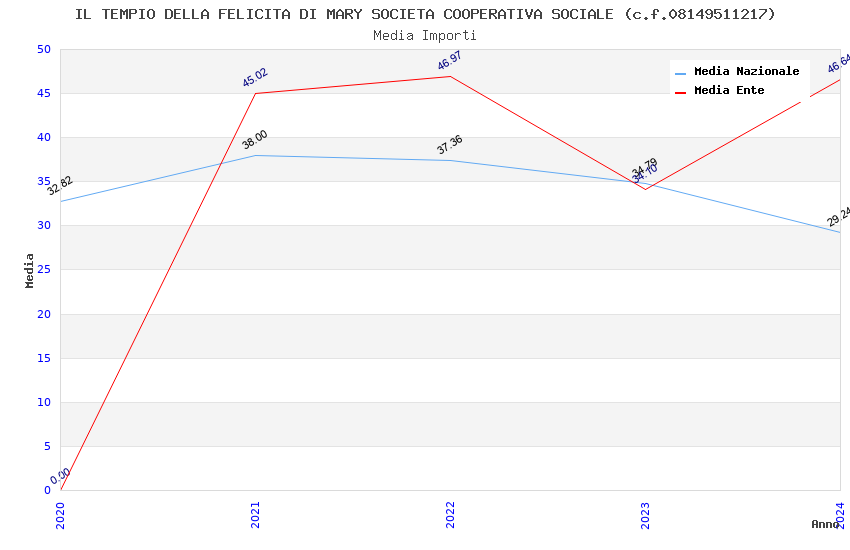Click the Media Nazionale legend label
850x550 pixels.
tap(746, 71)
